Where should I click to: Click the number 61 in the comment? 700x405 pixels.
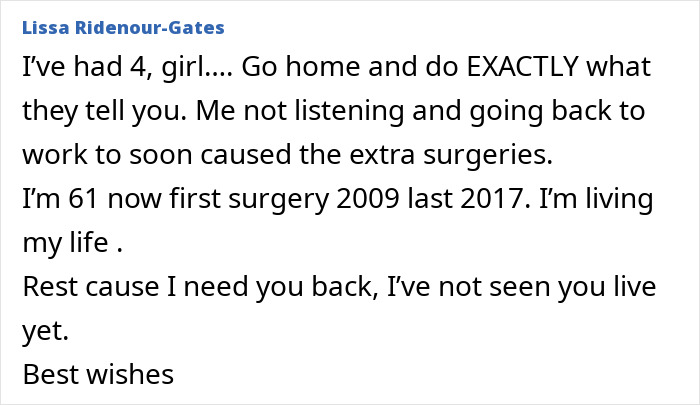83,198
